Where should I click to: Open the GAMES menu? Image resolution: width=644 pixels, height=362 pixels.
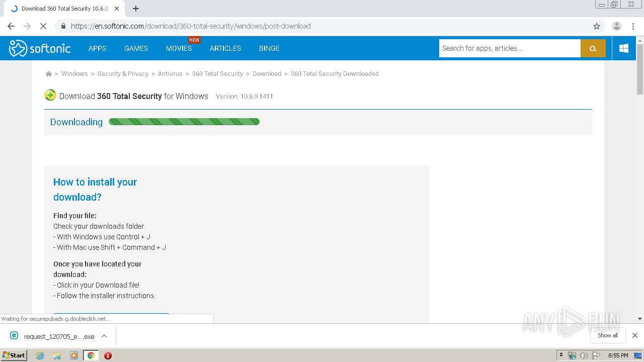[136, 48]
